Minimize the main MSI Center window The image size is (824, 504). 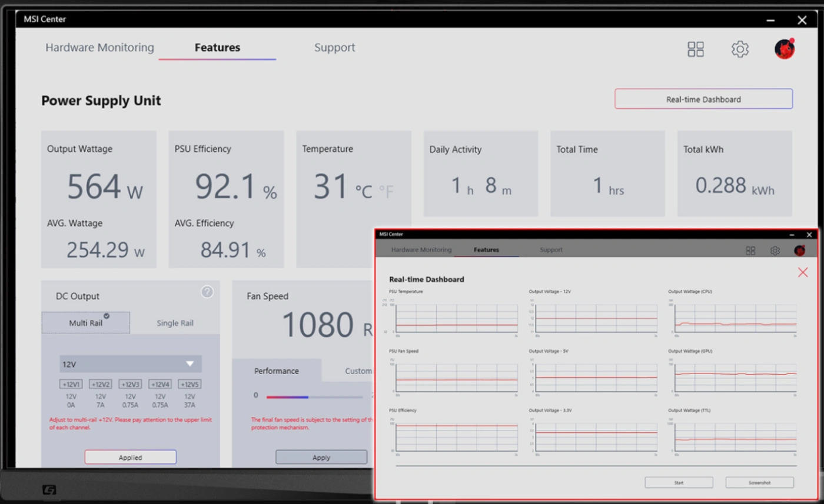coord(770,21)
